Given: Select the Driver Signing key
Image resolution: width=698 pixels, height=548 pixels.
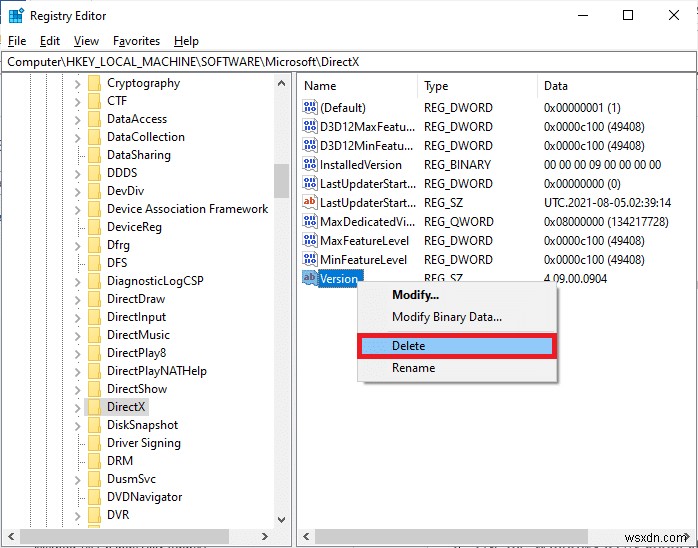Looking at the screenshot, I should tap(144, 443).
